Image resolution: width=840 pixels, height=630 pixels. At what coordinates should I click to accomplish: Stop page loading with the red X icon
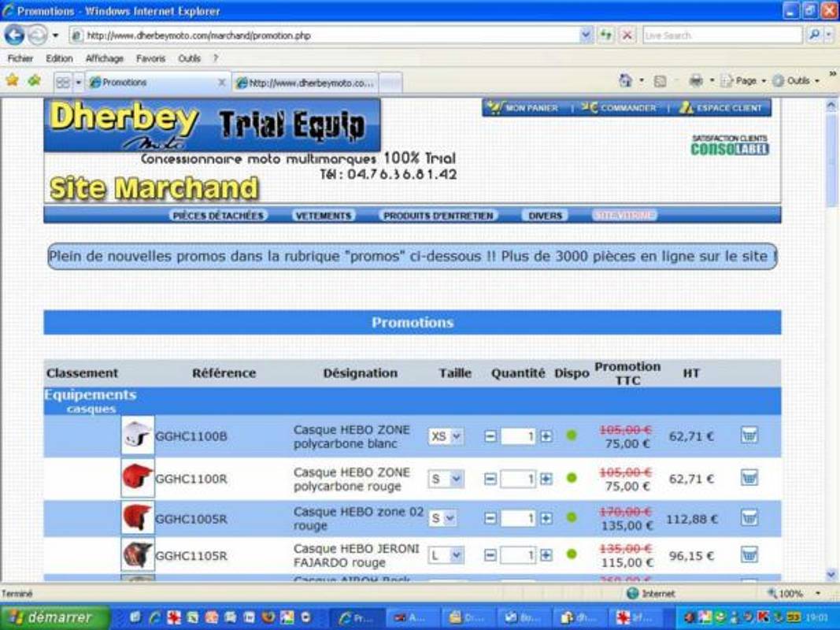point(627,35)
